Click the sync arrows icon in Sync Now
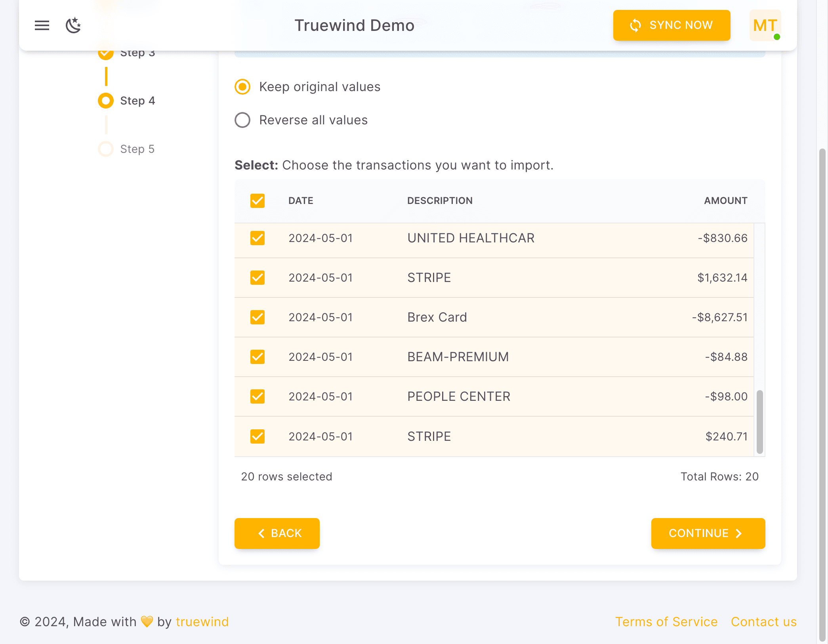Image resolution: width=828 pixels, height=644 pixels. coord(635,25)
